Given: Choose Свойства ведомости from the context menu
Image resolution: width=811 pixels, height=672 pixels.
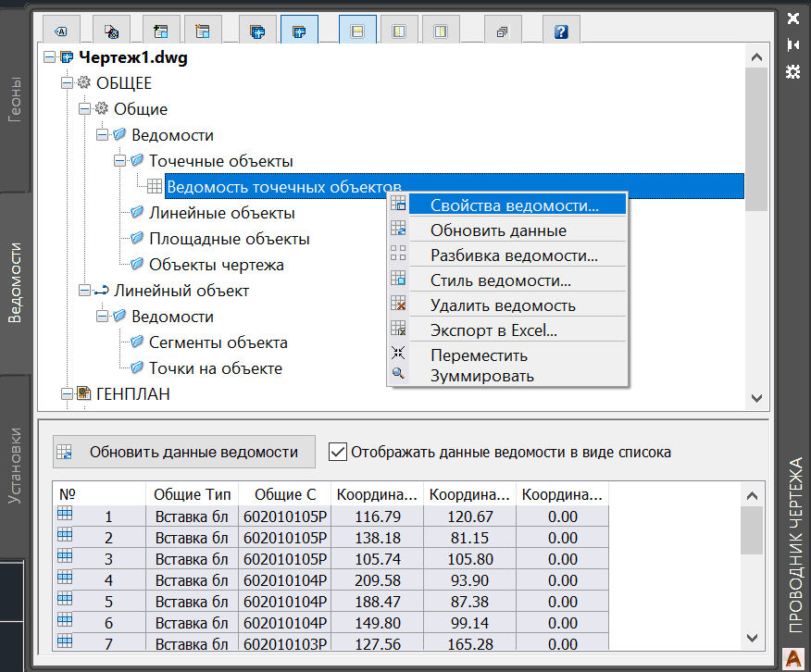Looking at the screenshot, I should pos(515,205).
